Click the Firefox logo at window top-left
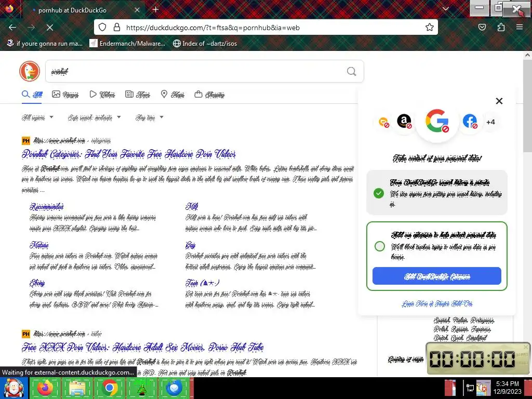 pos(9,8)
